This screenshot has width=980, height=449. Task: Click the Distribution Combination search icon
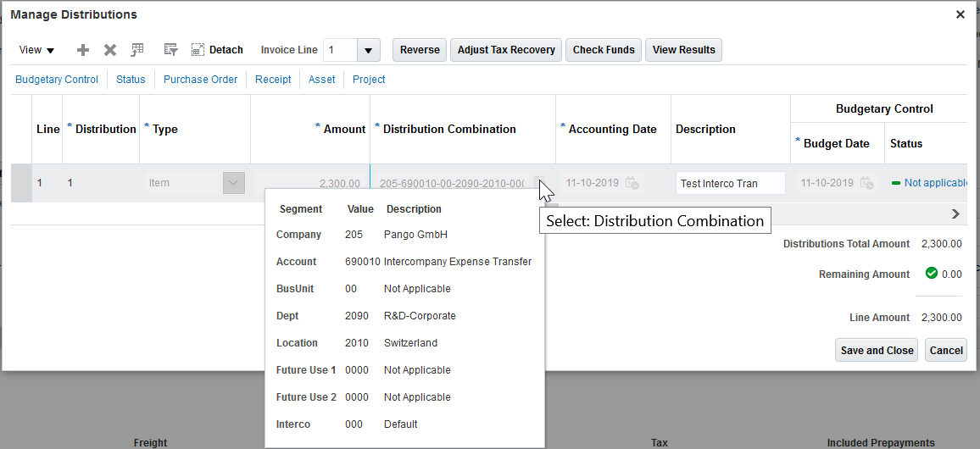coord(538,183)
